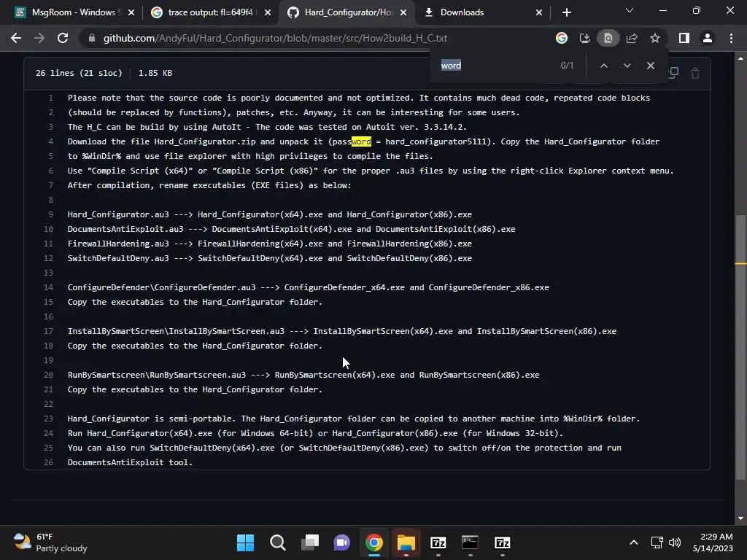Click 'SwitchDefaultDeny.au3' on line 12
The width and height of the screenshot is (747, 560).
pyautogui.click(x=118, y=258)
